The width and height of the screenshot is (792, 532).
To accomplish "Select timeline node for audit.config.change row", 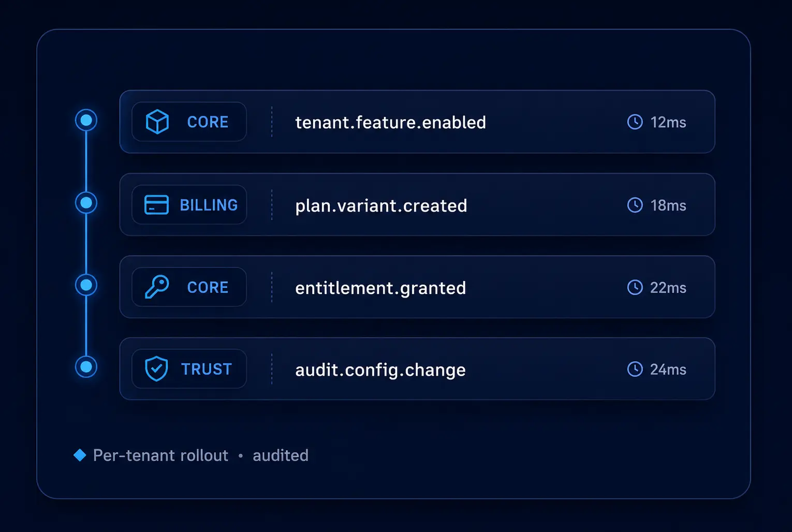I will pyautogui.click(x=86, y=367).
